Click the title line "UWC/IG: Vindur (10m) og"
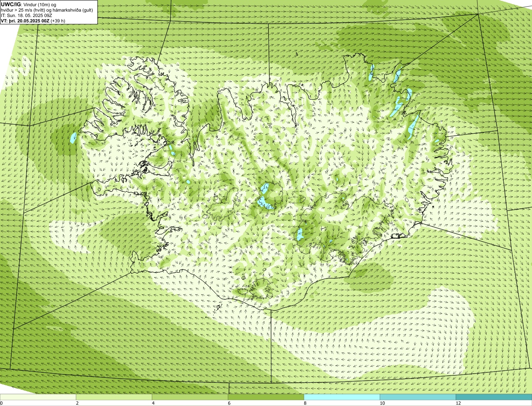The height and width of the screenshot is (406, 532). coord(29,5)
